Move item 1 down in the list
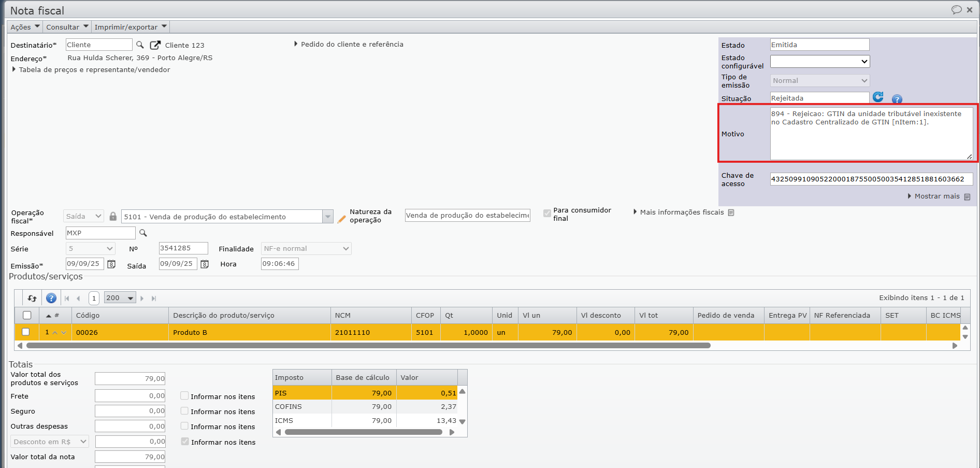Screen dimensions: 980x468 (64, 333)
